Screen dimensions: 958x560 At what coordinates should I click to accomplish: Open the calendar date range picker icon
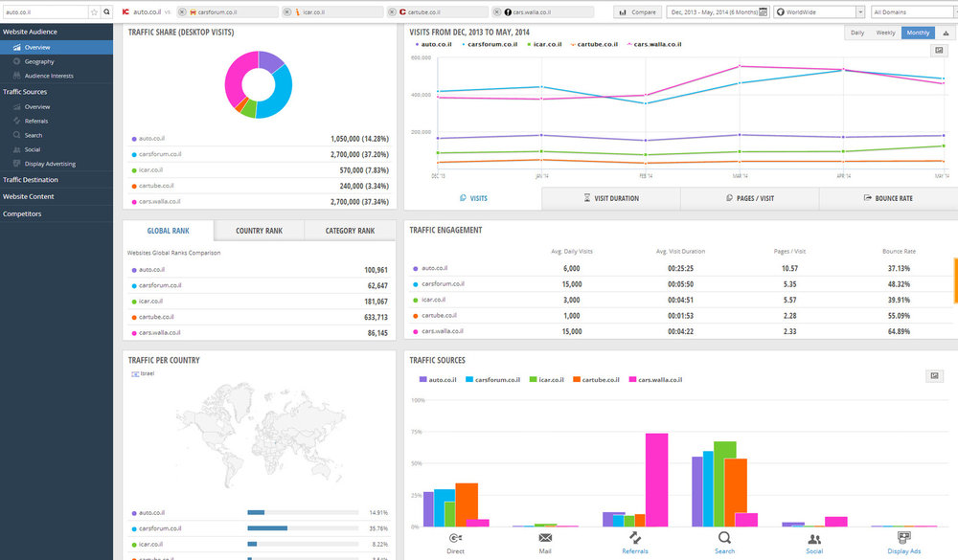(x=764, y=11)
